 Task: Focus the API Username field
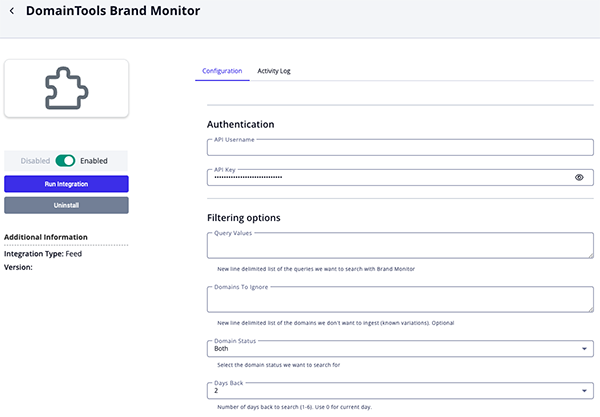(x=399, y=148)
